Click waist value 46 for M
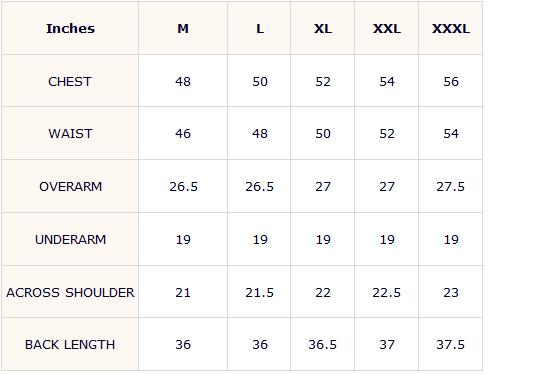550x374 pixels. point(183,133)
